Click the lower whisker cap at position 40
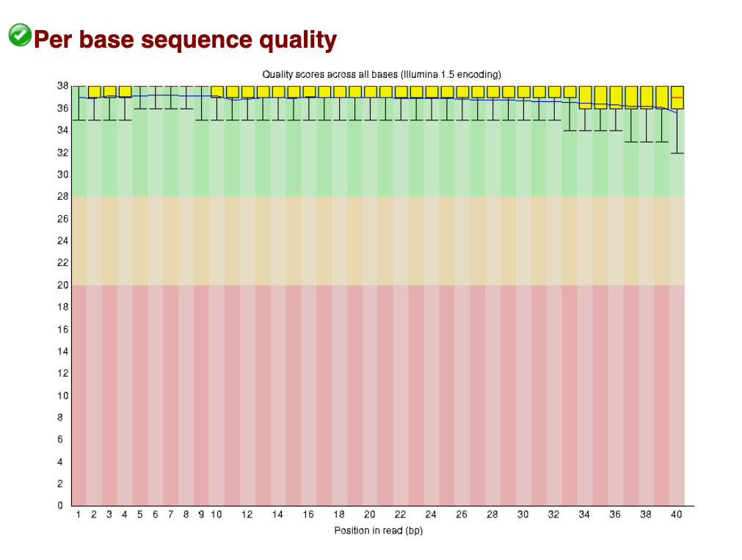 [x=677, y=153]
